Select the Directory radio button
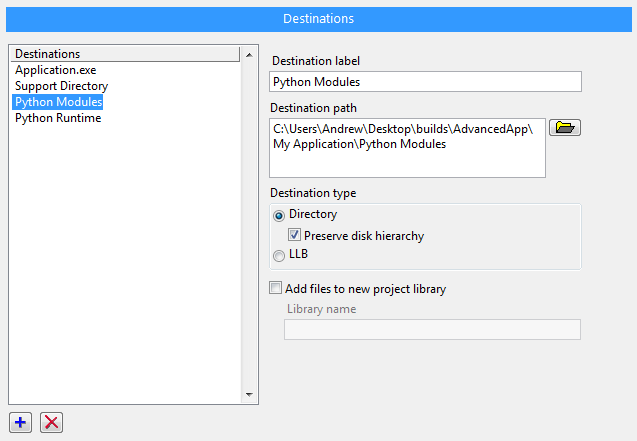Image resolution: width=637 pixels, height=441 pixels. click(279, 216)
